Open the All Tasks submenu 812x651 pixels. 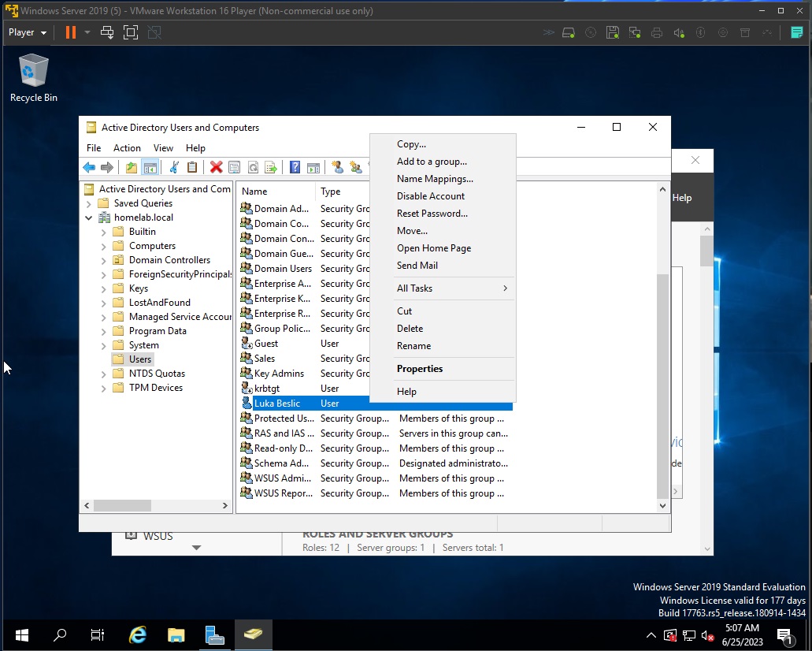[x=443, y=288]
